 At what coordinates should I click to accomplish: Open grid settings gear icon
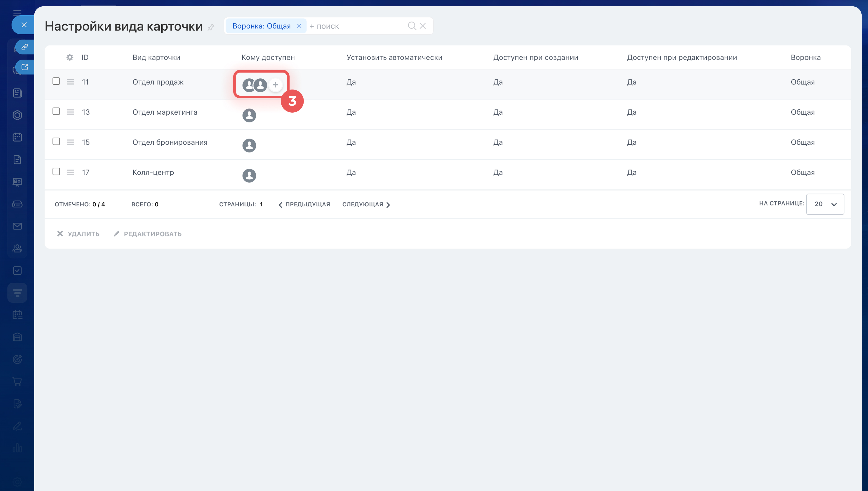pyautogui.click(x=70, y=57)
